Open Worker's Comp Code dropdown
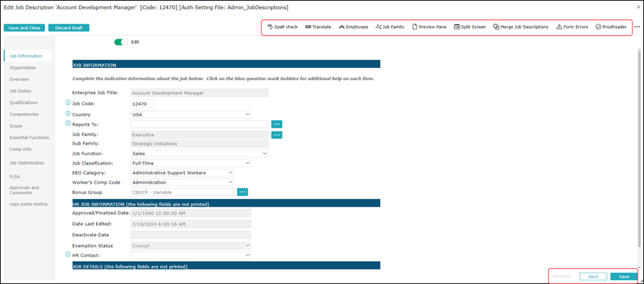Viewport: 644px width, 284px height. 182,182
